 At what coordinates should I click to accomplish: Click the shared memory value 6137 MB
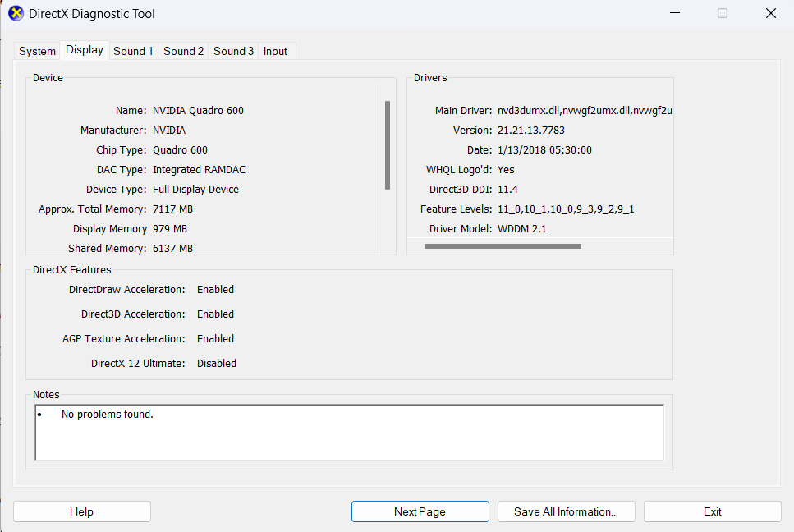172,249
